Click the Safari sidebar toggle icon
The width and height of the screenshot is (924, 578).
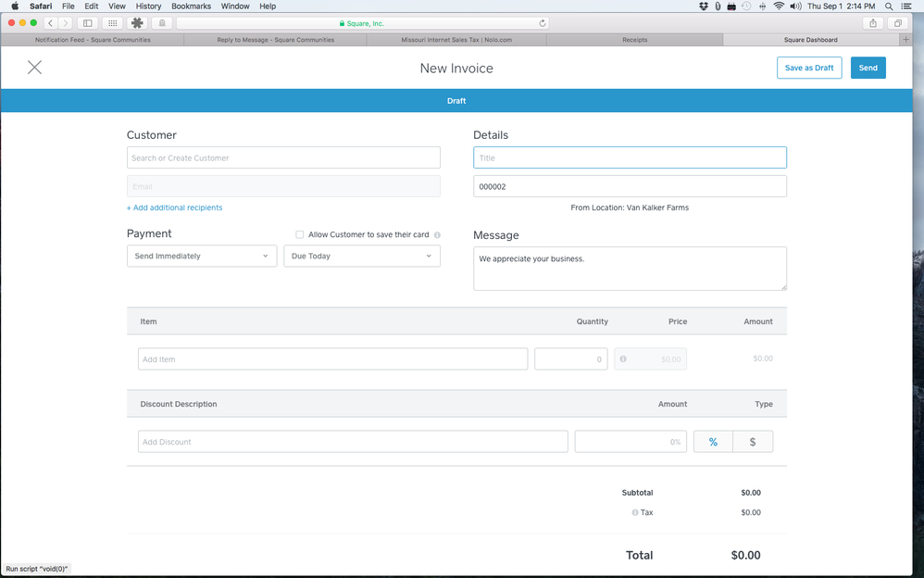point(88,23)
